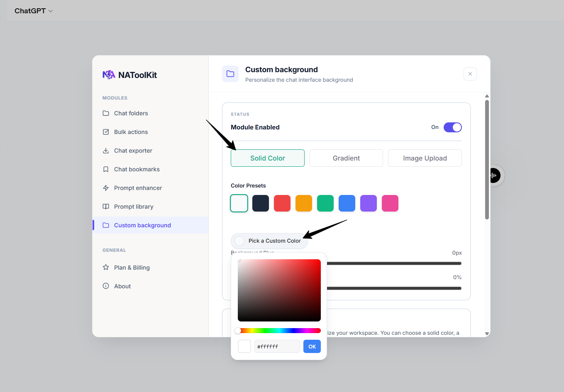Click the Plan & Billing star icon

106,268
